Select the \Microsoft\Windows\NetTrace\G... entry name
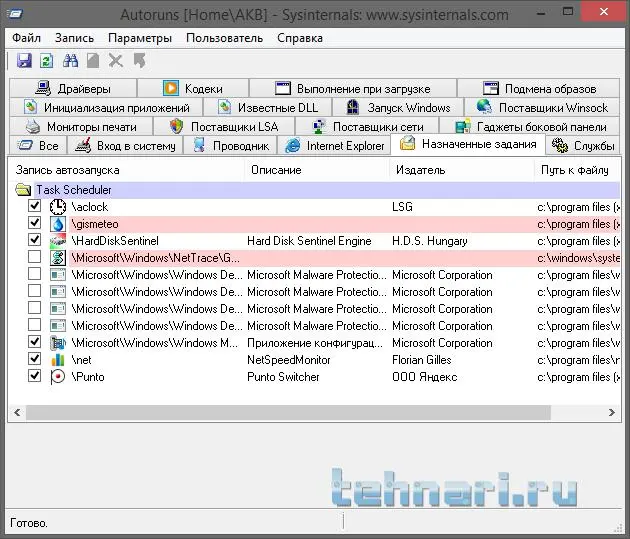The width and height of the screenshot is (630, 539). [x=155, y=258]
